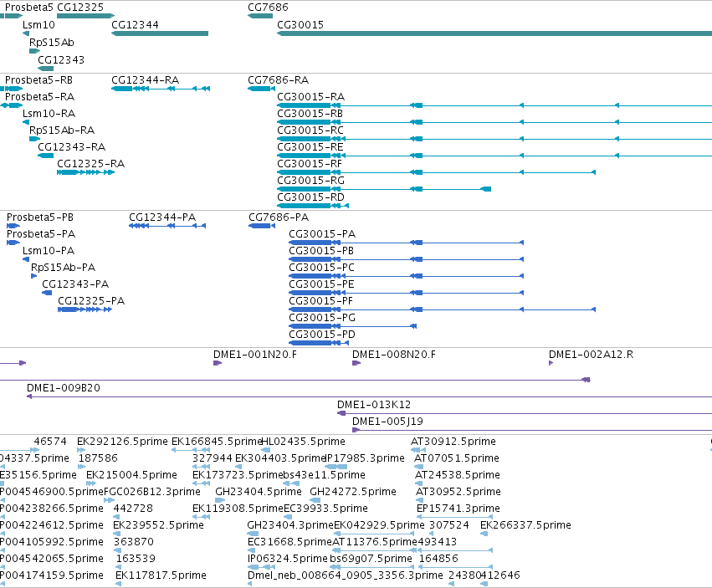Select transcript CG30015-RF
Screen dimensions: 712x588
(310, 164)
